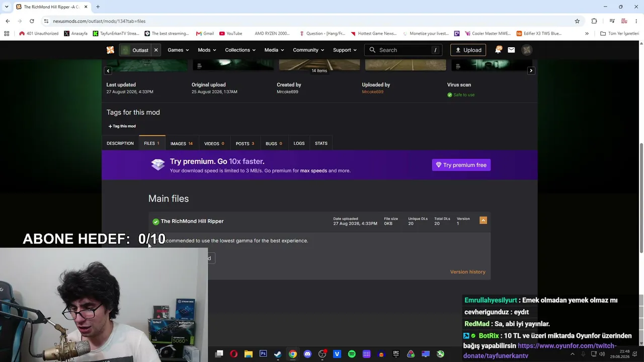Expand the Collections dropdown menu
Screen dimensions: 644x362
[x=240, y=50]
